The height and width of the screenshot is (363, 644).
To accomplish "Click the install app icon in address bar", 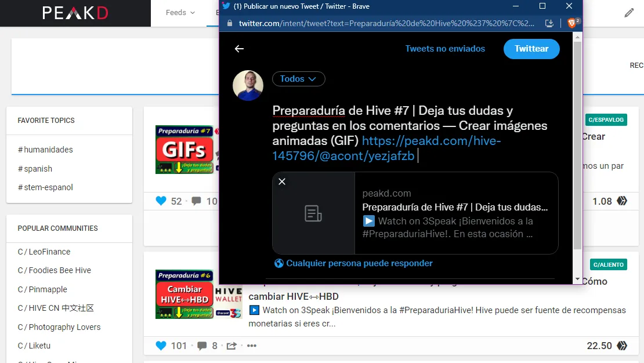I will 549,23.
